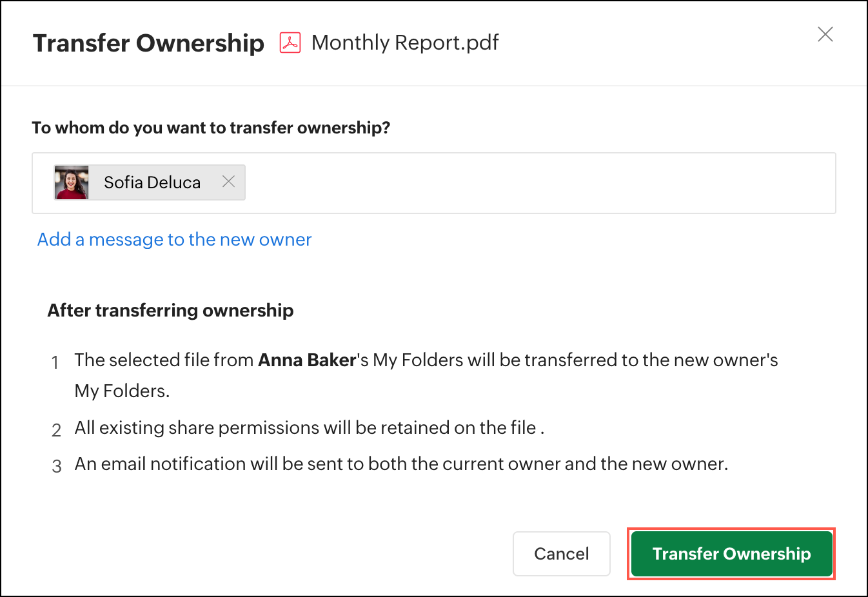This screenshot has width=868, height=597.
Task: Click the email notification note
Action: [x=400, y=464]
